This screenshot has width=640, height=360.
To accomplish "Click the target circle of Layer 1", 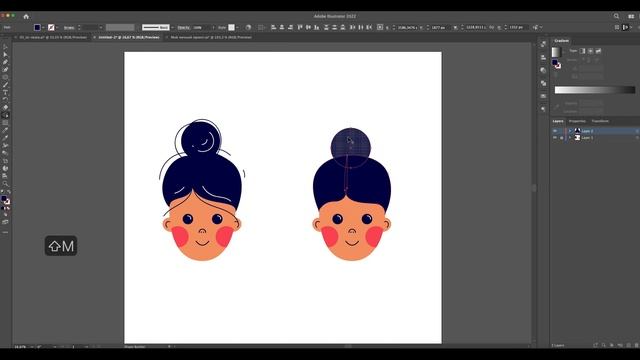I will (x=637, y=138).
